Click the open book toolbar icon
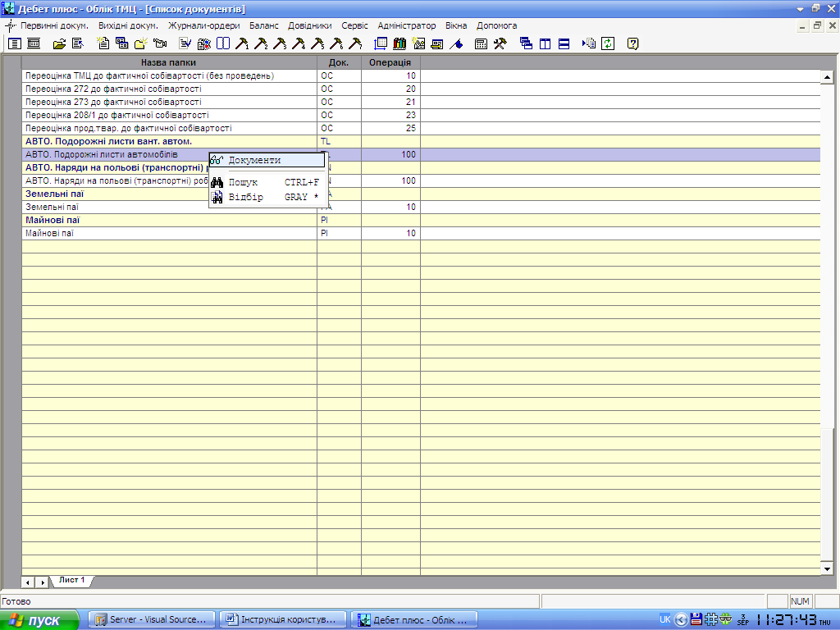 coord(223,44)
